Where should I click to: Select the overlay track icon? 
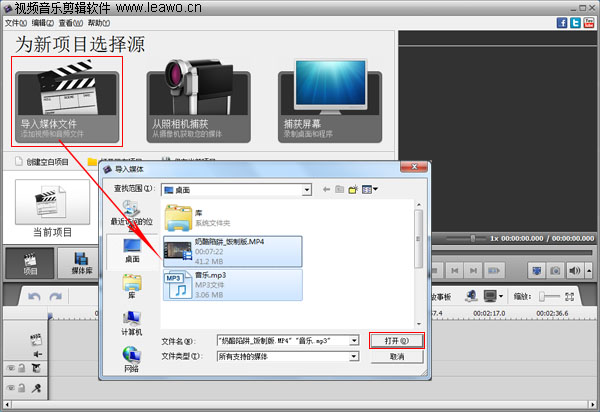(x=36, y=368)
